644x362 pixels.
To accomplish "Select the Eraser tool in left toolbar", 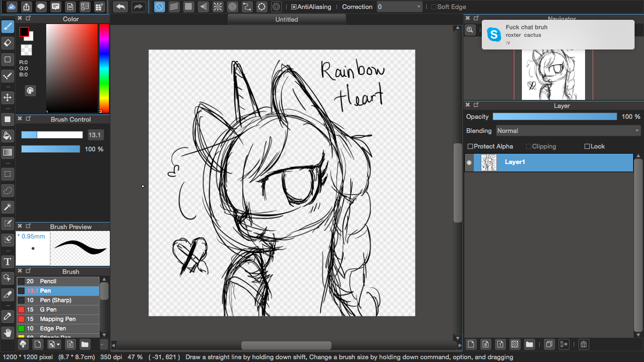I will click(8, 43).
